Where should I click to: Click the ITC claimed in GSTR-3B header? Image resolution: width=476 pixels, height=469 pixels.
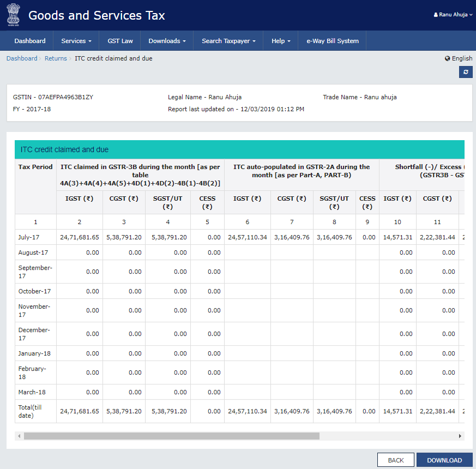(x=140, y=175)
